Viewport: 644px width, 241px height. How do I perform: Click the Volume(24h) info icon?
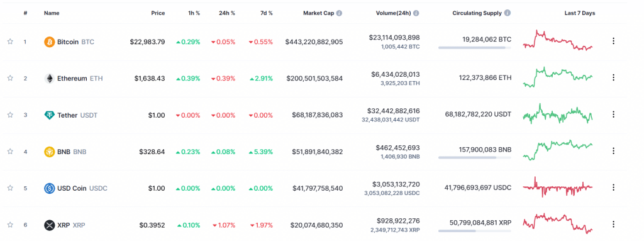tap(416, 13)
